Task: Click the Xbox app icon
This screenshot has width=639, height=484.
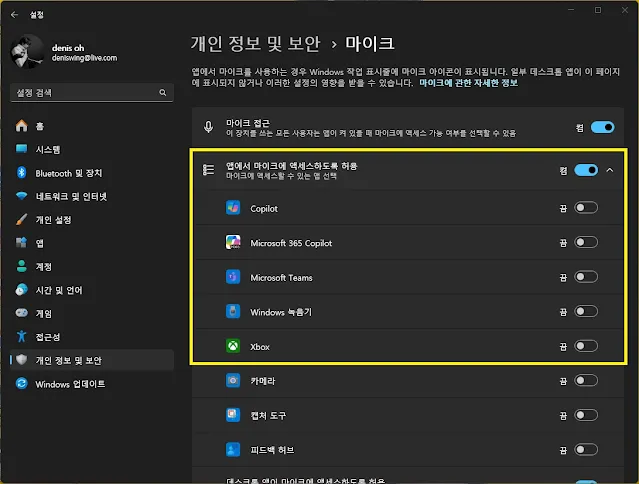Action: point(233,346)
